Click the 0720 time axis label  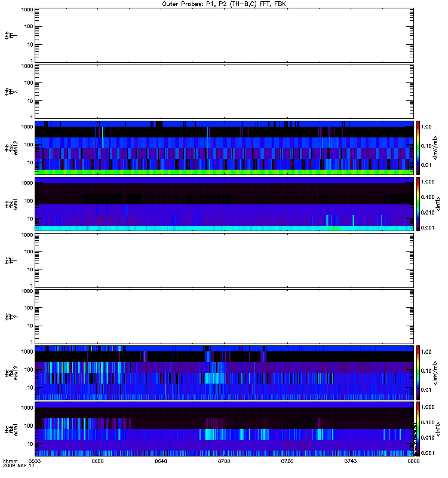tap(287, 461)
